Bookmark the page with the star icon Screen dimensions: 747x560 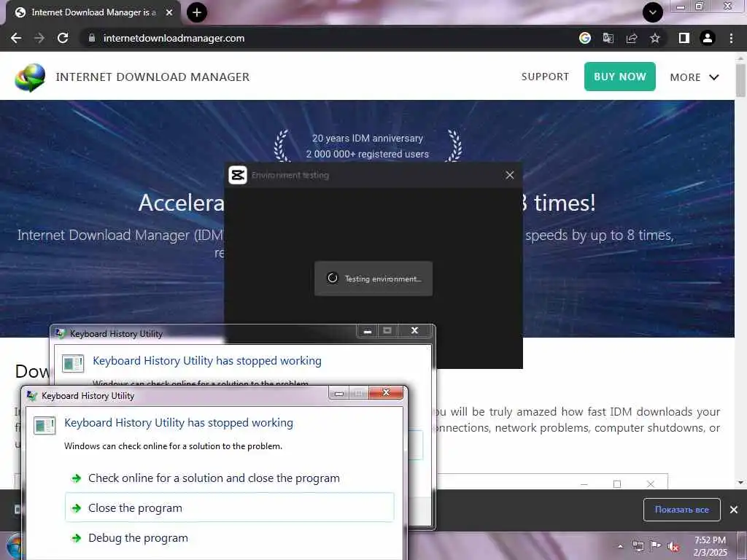click(x=655, y=38)
